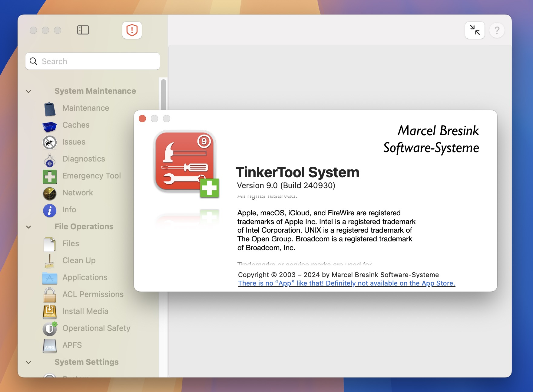Image resolution: width=533 pixels, height=392 pixels.
Task: Click the Marcel Bresink Software-Systeme logo text
Action: coord(431,139)
